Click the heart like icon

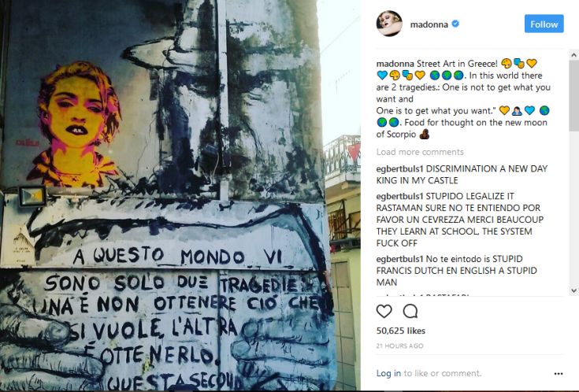[x=384, y=311]
